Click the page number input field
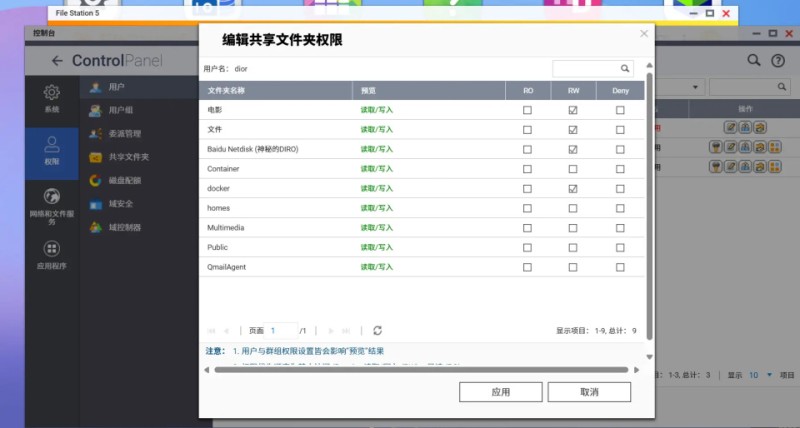 [282, 330]
